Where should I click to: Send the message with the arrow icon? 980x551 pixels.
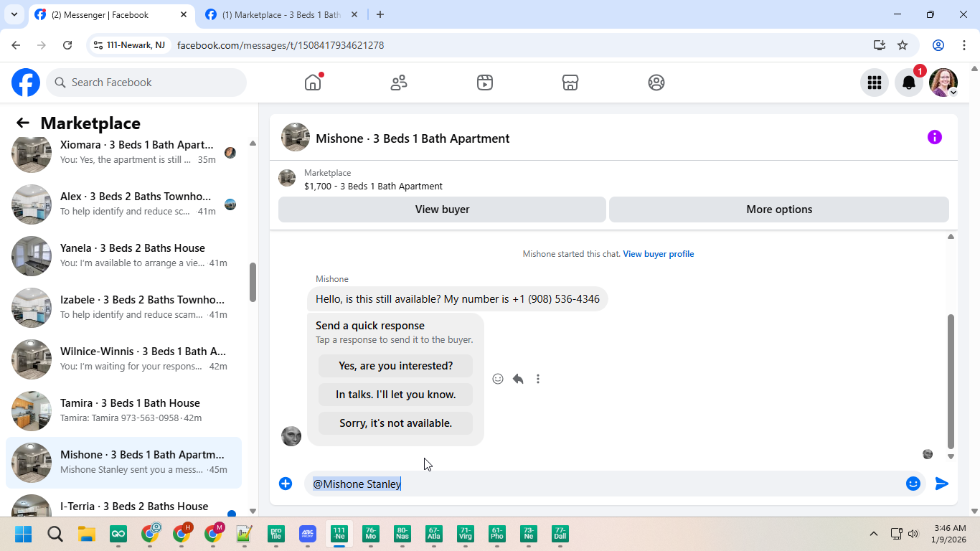[942, 484]
